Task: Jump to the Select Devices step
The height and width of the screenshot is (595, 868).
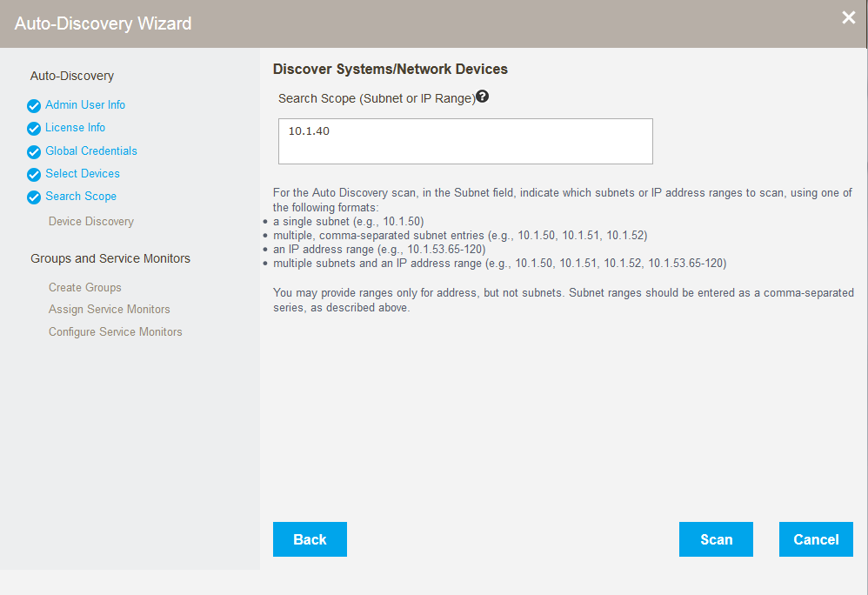Action: [83, 173]
